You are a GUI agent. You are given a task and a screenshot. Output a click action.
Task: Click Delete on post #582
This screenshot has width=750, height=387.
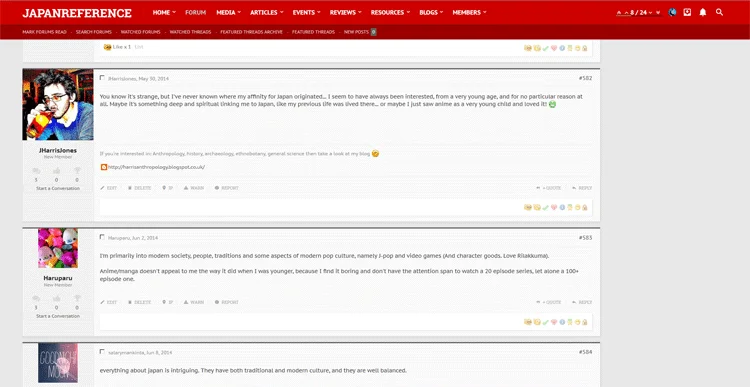click(139, 188)
